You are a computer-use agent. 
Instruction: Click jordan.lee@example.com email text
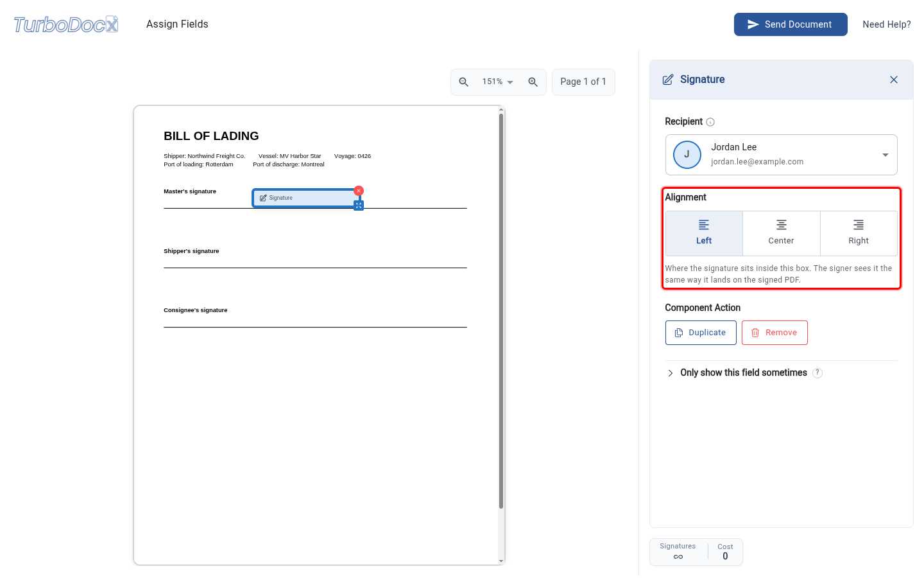coord(757,162)
